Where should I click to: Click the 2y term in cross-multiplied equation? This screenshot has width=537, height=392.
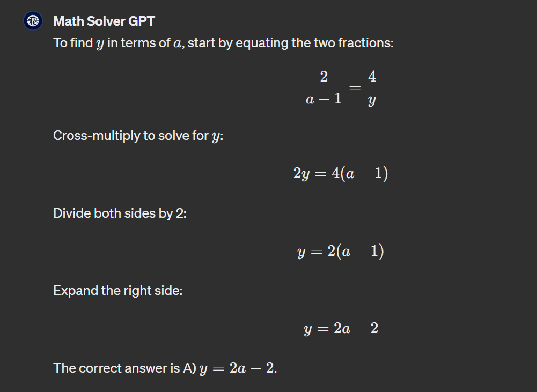coord(301,174)
